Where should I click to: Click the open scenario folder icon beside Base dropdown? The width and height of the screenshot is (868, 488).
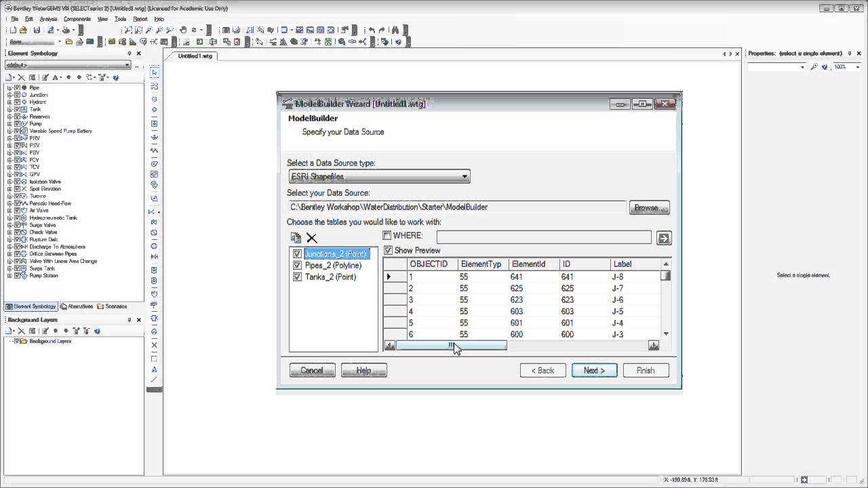68,41
